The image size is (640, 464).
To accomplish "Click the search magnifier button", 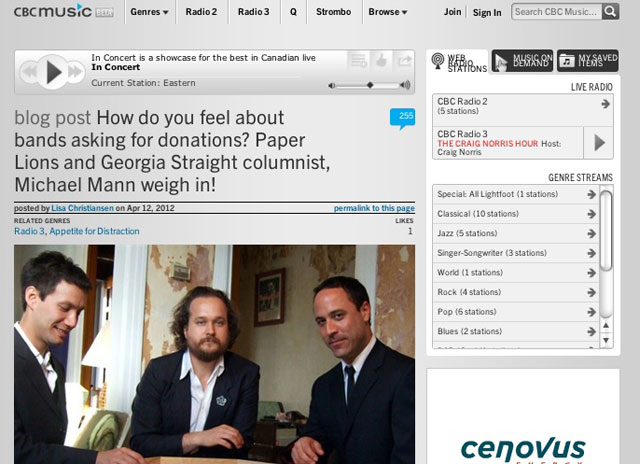I will tap(610, 11).
